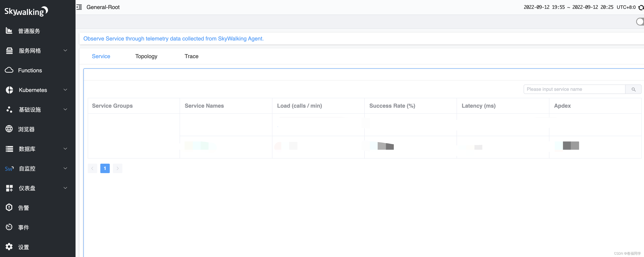Go to page 1 button
644x257 pixels.
point(105,168)
